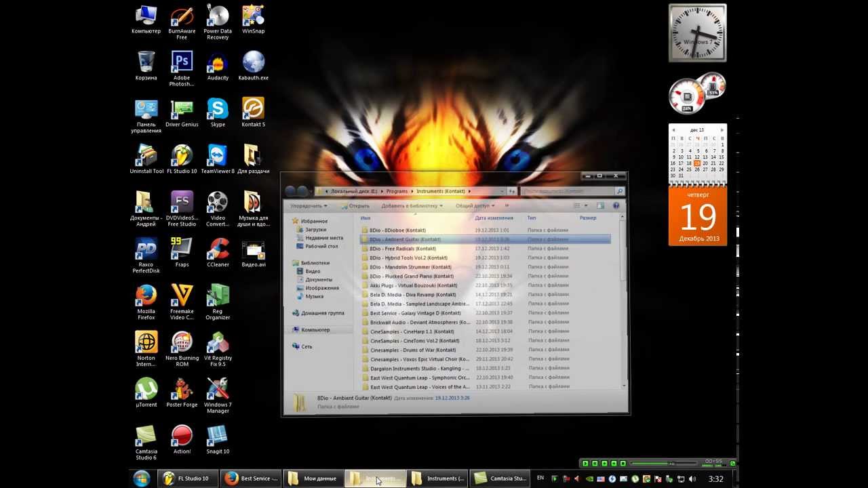Launch TeamViewer 8 from the desktop
Screen dimensions: 868x488
pos(218,159)
